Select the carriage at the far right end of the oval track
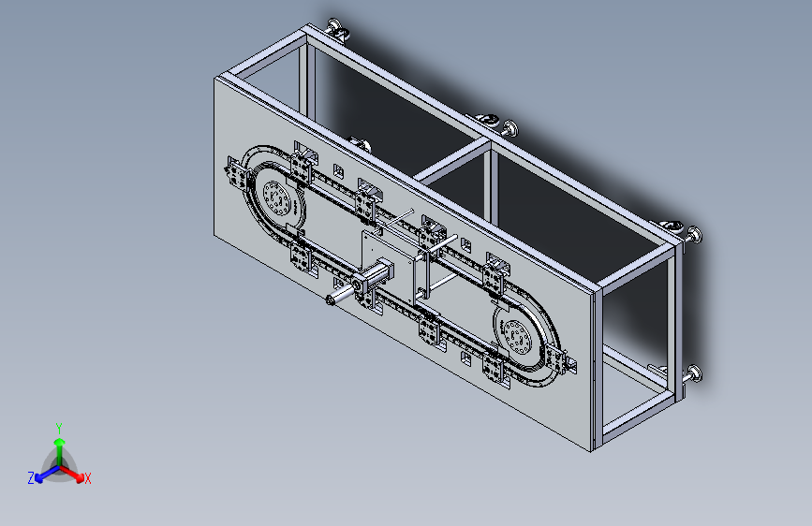The height and width of the screenshot is (526, 812). tap(559, 360)
